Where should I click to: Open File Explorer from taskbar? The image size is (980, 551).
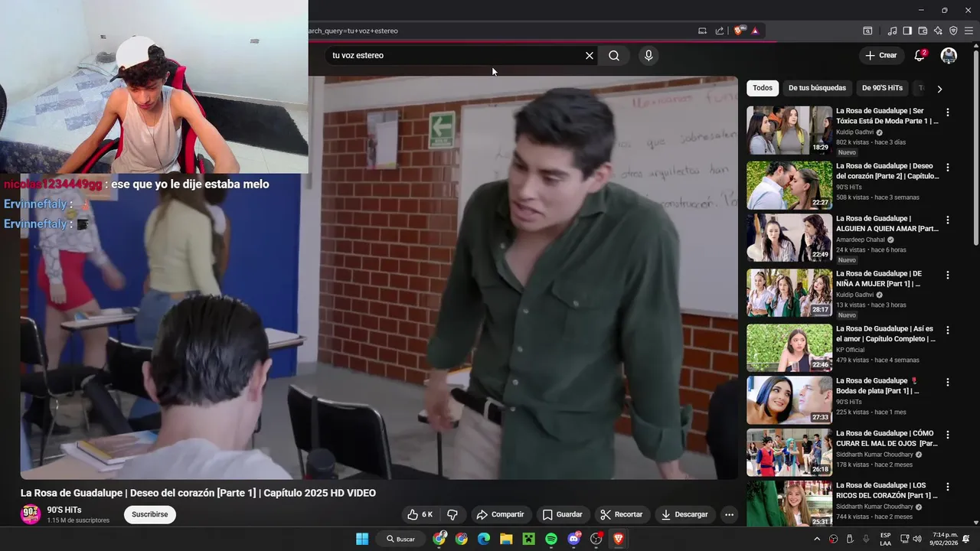tap(506, 539)
